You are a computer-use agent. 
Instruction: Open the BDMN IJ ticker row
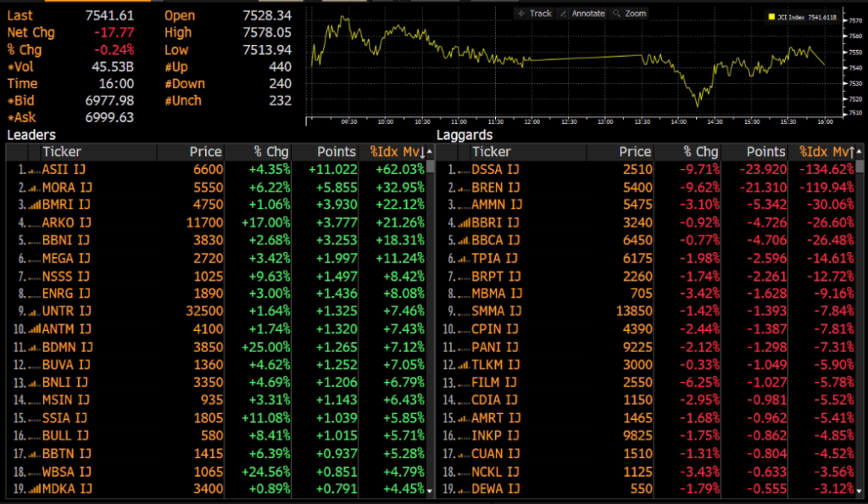(68, 345)
